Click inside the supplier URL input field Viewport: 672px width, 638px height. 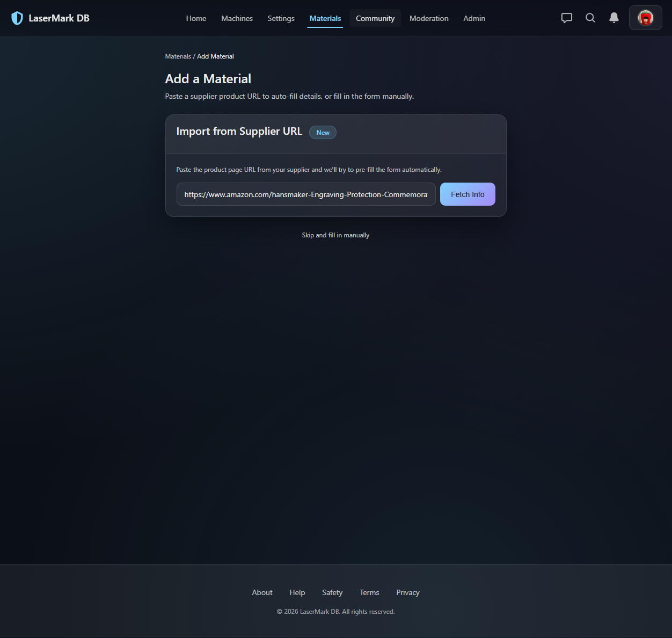tap(306, 194)
